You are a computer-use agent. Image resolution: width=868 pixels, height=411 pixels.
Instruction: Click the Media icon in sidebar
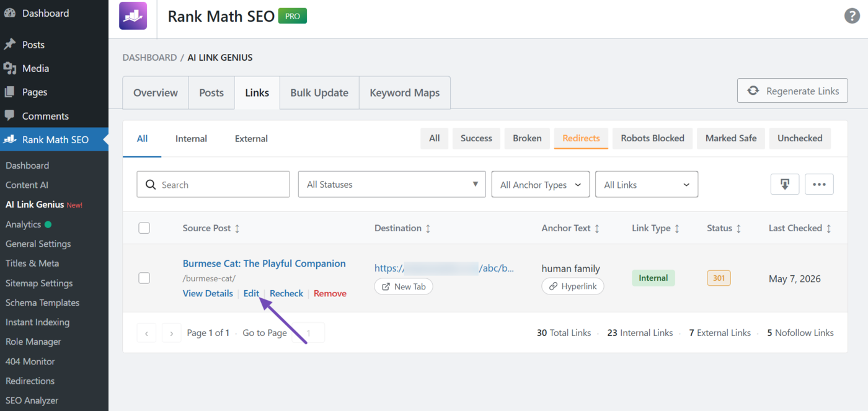[x=9, y=68]
